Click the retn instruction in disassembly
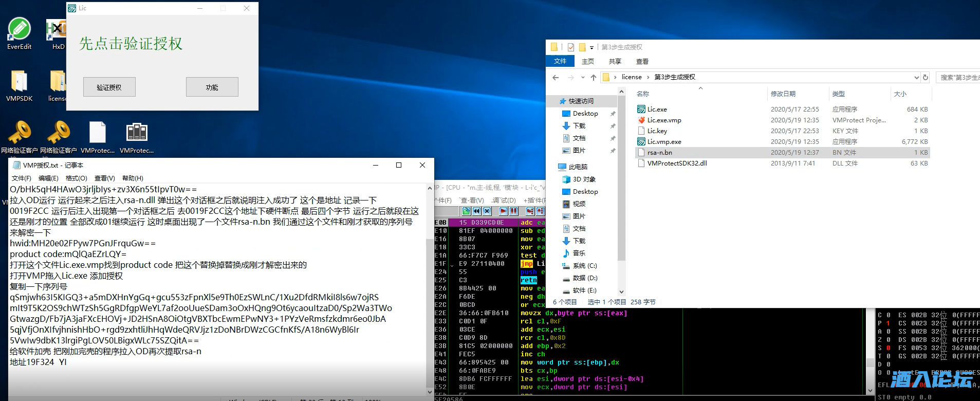Screen dimensions: 980x401 coord(529,280)
